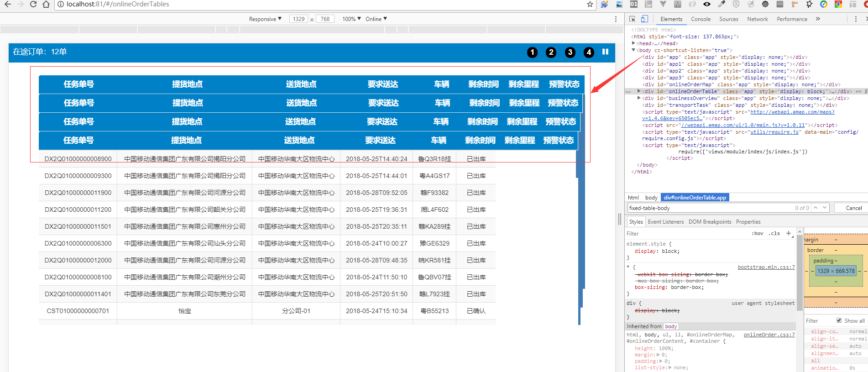
Task: Uncheck the Show all computed checkbox
Action: 839,320
